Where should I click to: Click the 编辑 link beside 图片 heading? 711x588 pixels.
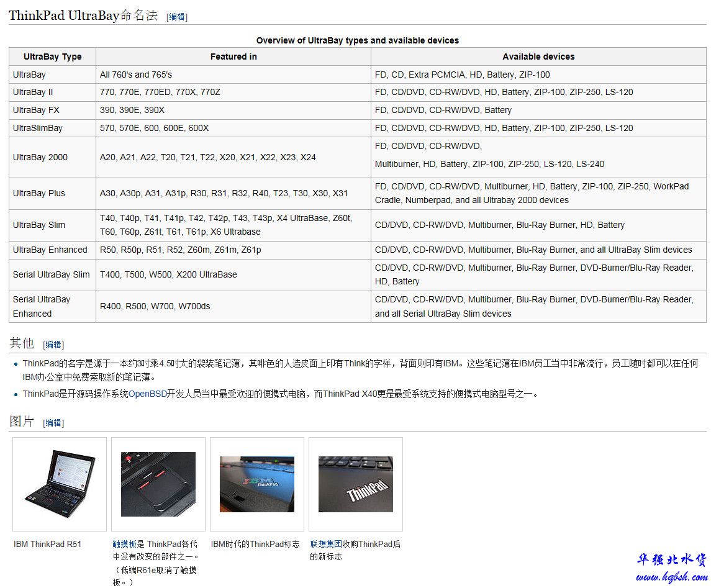pyautogui.click(x=53, y=423)
